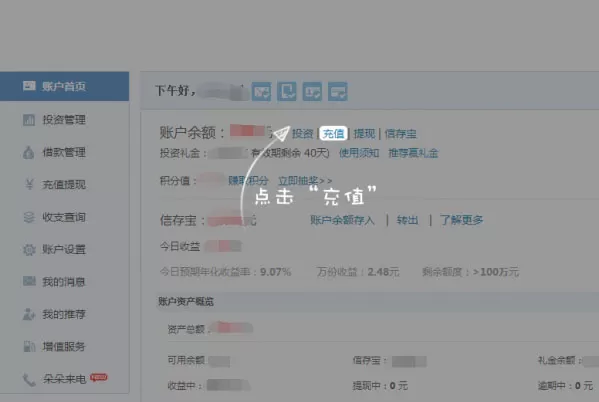The height and width of the screenshot is (402, 599).
Task: Open 账户首页 in the sidebar
Action: click(64, 86)
